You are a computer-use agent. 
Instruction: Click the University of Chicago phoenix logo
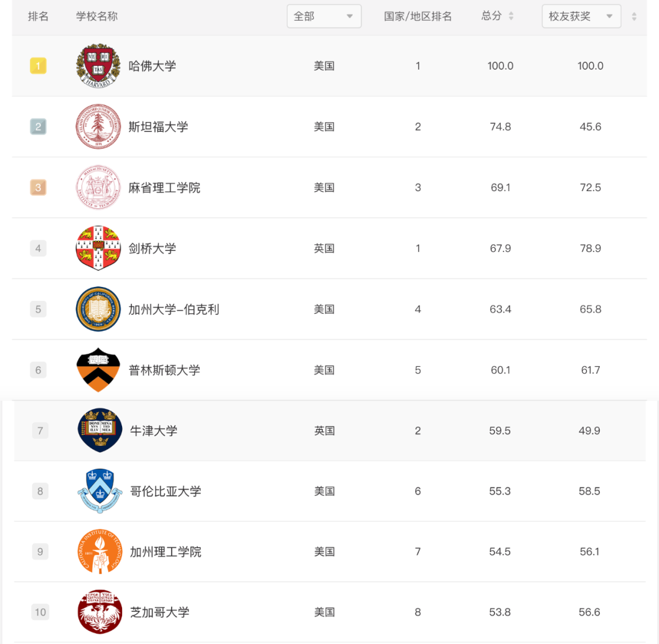tap(100, 612)
